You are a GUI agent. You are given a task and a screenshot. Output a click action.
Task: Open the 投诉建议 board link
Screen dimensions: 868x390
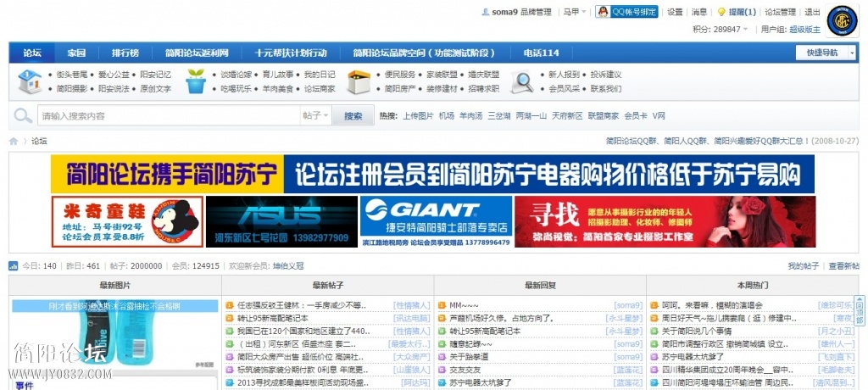pyautogui.click(x=605, y=75)
